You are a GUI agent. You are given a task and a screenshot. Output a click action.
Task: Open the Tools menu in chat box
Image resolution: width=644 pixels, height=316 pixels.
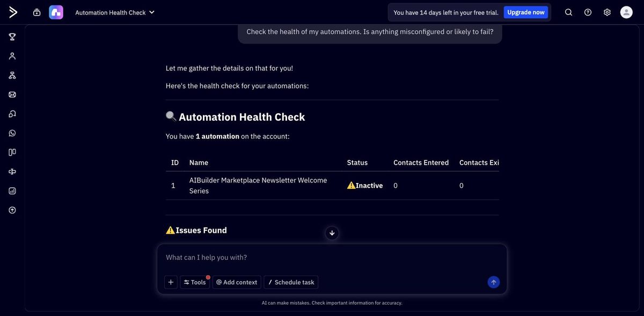(195, 282)
